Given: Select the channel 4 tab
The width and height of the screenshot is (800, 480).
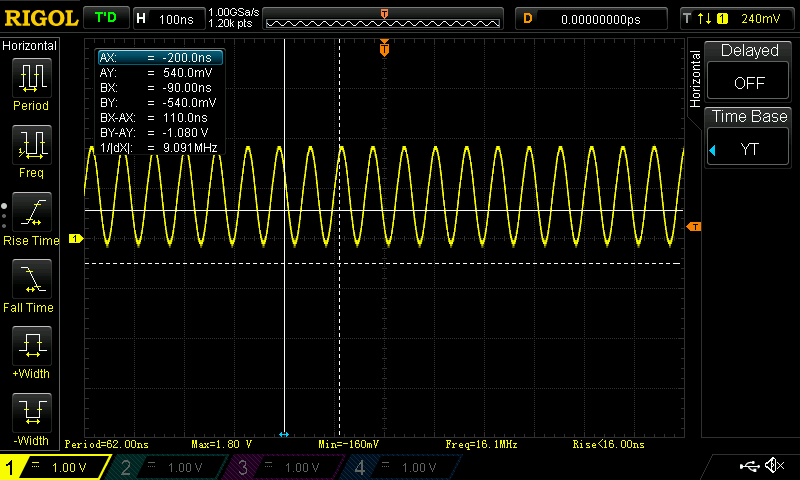Looking at the screenshot, I should (403, 467).
